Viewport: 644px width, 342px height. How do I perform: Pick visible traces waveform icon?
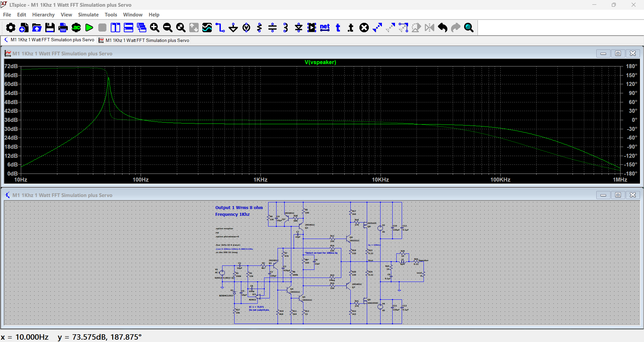[207, 28]
